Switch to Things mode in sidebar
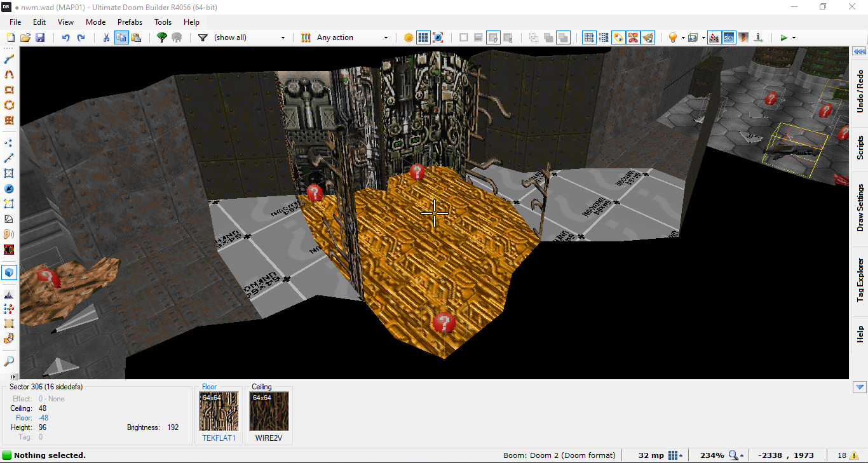 (9, 189)
